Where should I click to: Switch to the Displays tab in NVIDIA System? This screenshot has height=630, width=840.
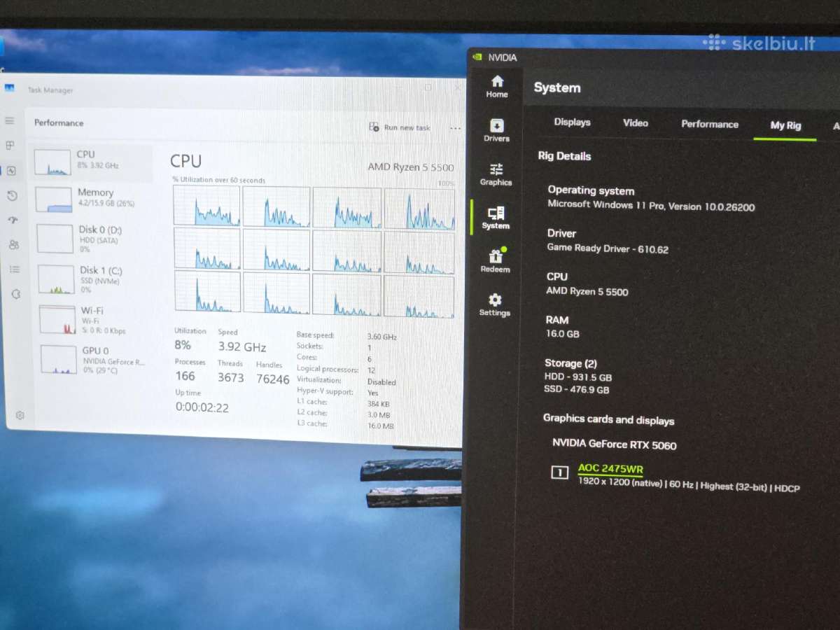572,122
